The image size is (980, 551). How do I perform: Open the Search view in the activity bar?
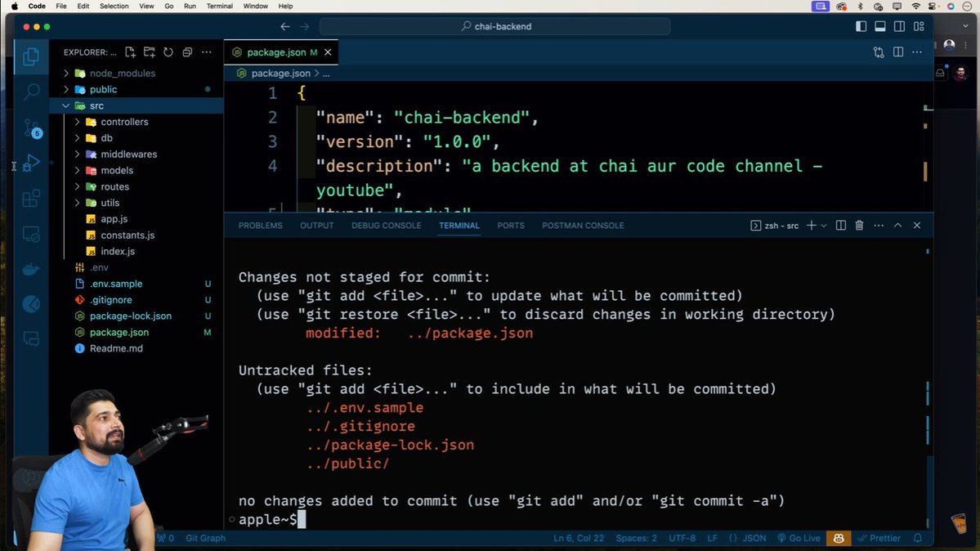[x=30, y=91]
